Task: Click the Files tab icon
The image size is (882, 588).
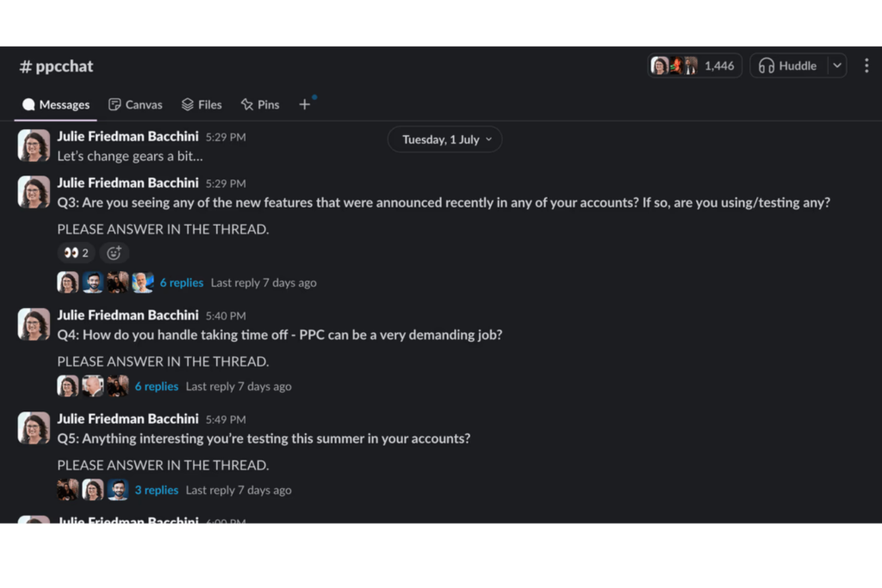Action: click(189, 104)
